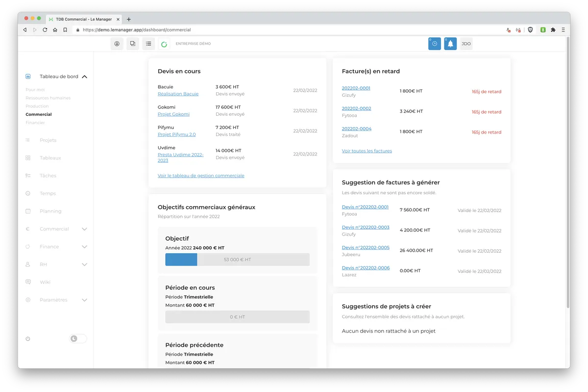Open a new browser tab with plus
This screenshot has height=392, width=588.
[129, 19]
